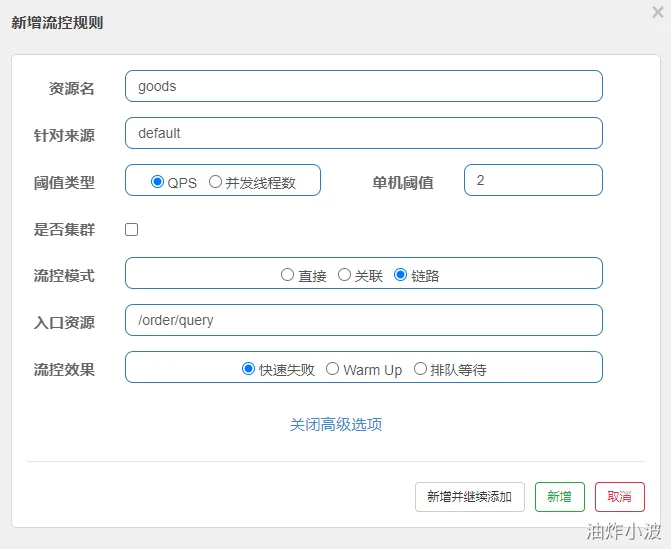Select the 并发线程数 threshold type
Image resolution: width=671 pixels, height=549 pixels.
(x=215, y=182)
